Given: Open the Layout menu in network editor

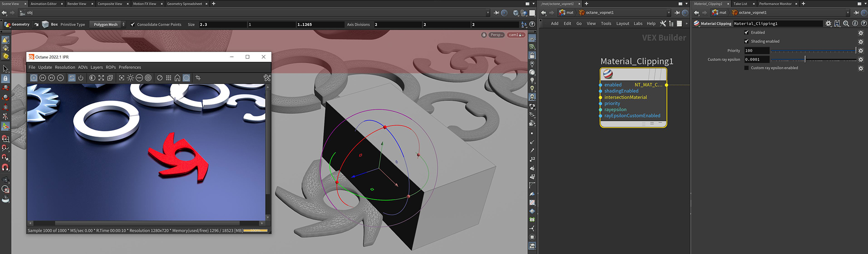Looking at the screenshot, I should click(622, 24).
